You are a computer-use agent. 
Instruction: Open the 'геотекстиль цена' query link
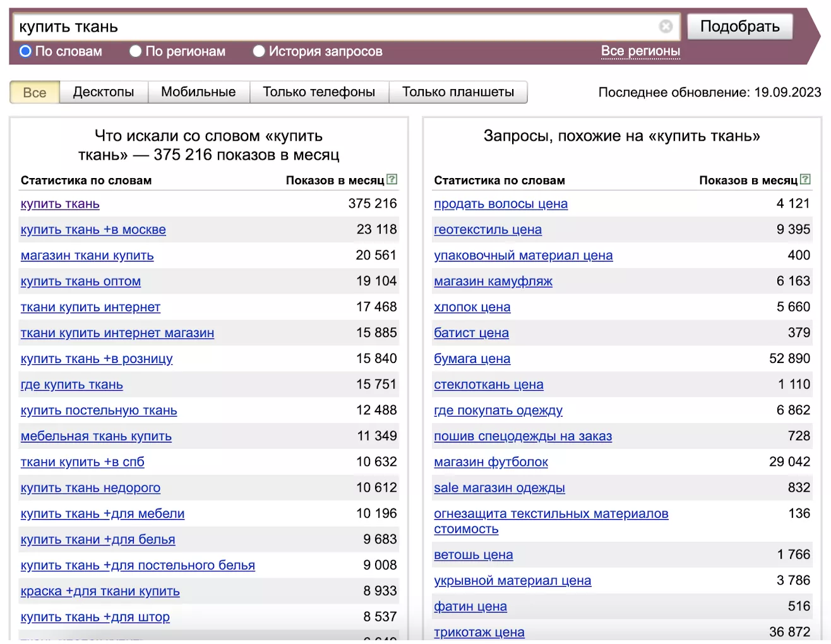487,230
